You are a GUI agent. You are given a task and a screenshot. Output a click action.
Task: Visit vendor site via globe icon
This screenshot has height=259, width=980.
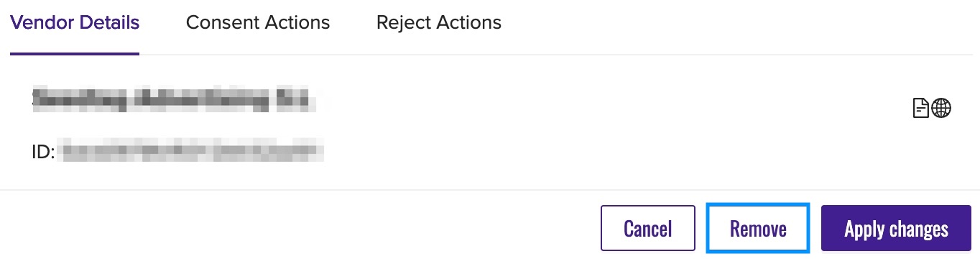pyautogui.click(x=941, y=109)
